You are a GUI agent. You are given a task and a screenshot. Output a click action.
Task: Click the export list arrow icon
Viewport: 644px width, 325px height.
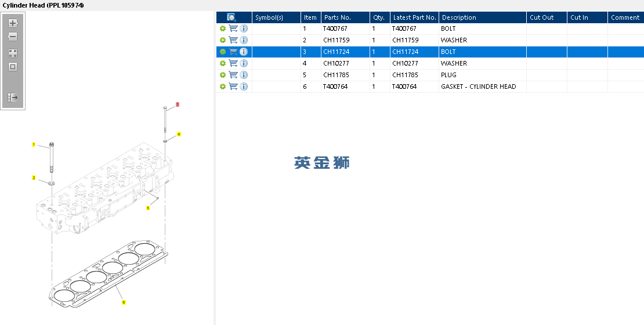point(13,98)
